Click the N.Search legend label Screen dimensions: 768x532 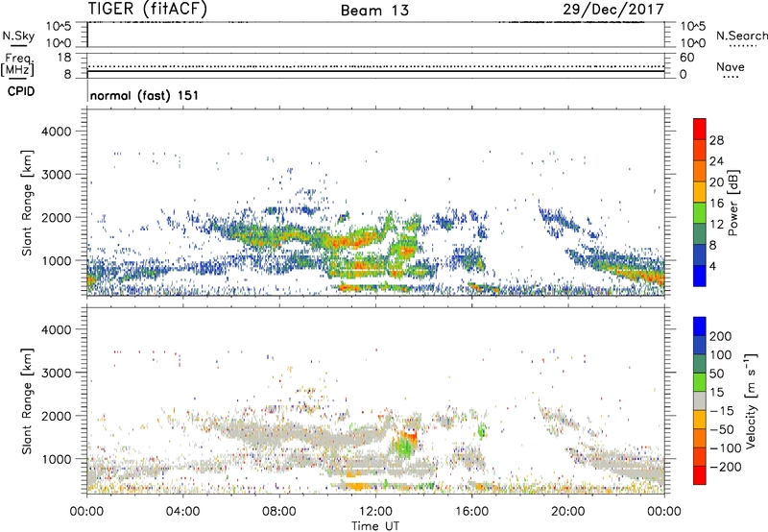(x=741, y=36)
